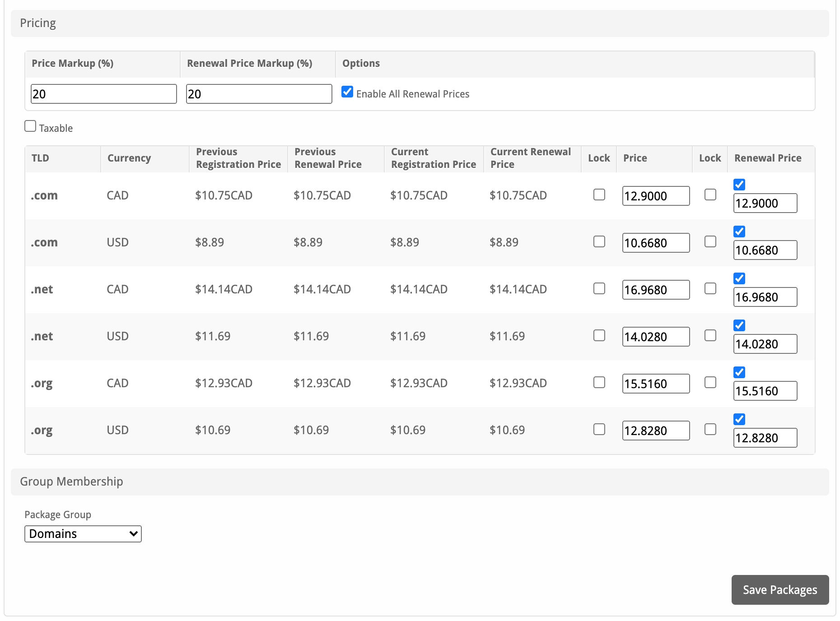Click the .net USD renewal price input
Screen dimensions: 840x621
[765, 344]
